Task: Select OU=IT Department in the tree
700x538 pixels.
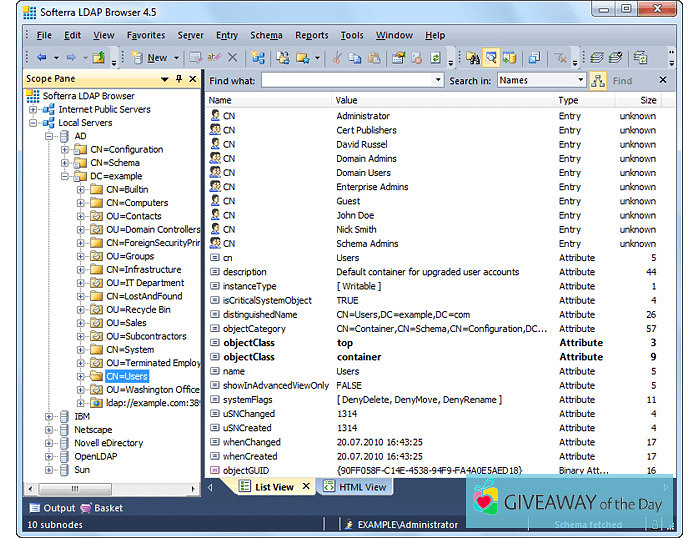Action: (x=145, y=283)
